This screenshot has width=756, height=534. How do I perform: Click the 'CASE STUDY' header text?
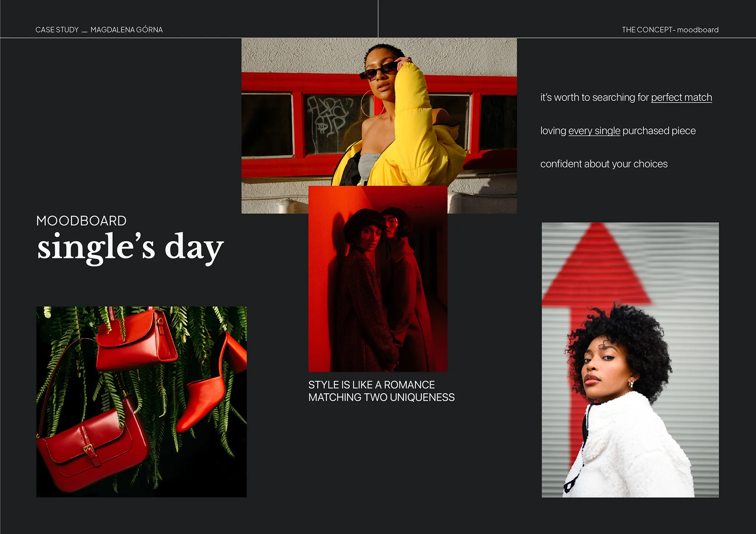click(57, 30)
